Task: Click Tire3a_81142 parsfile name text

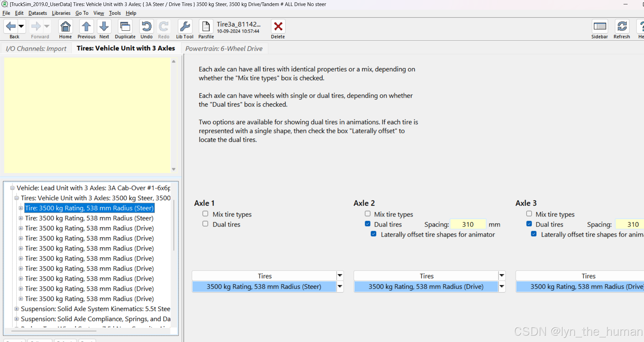Action: [x=239, y=24]
